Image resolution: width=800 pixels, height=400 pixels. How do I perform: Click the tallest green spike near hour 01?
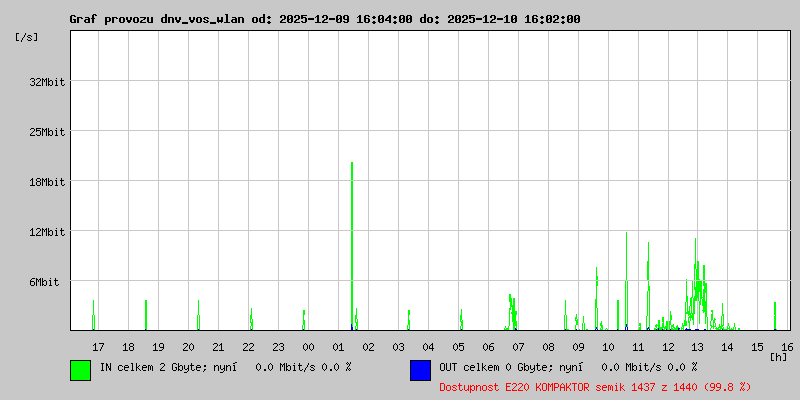(352, 246)
